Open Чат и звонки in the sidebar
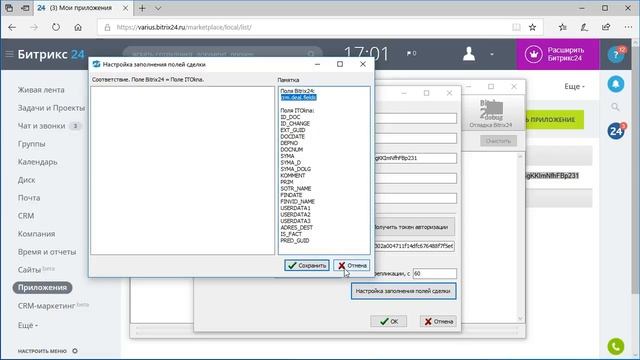The image size is (640, 360). [x=41, y=126]
